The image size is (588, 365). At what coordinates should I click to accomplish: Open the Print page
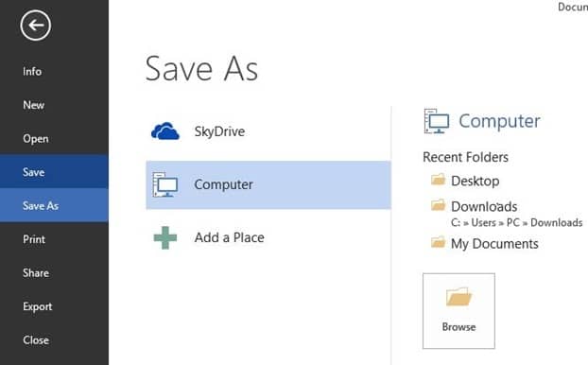point(34,239)
